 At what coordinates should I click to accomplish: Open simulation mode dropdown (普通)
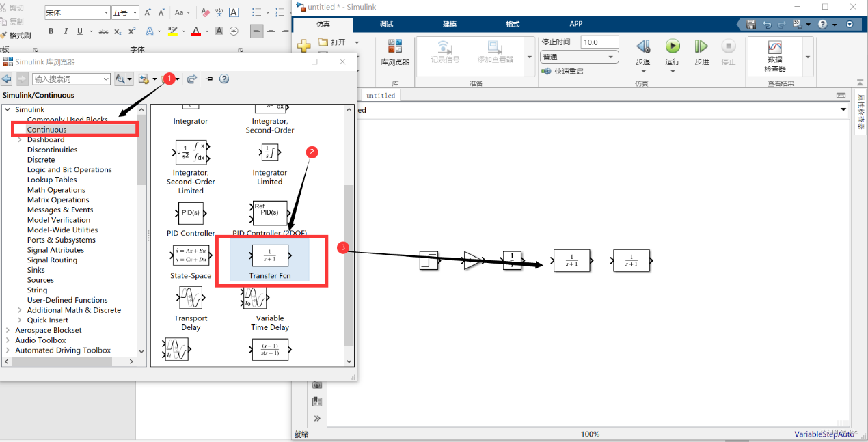tap(580, 57)
